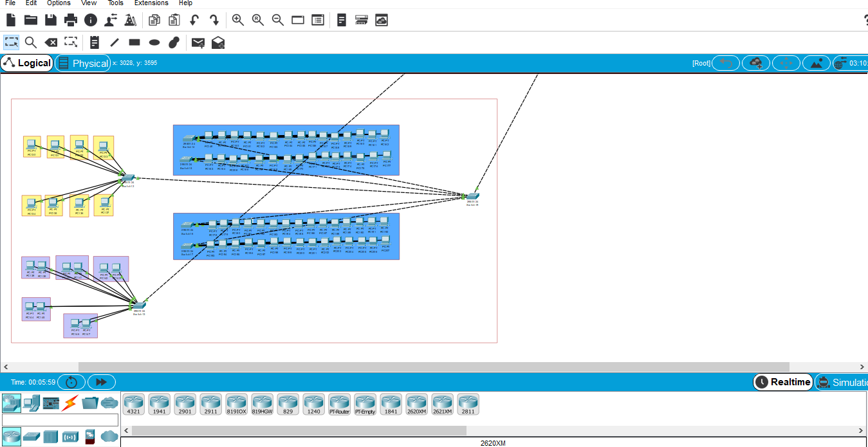Select the Inspect magnifier tool
The height and width of the screenshot is (447, 868).
(31, 42)
